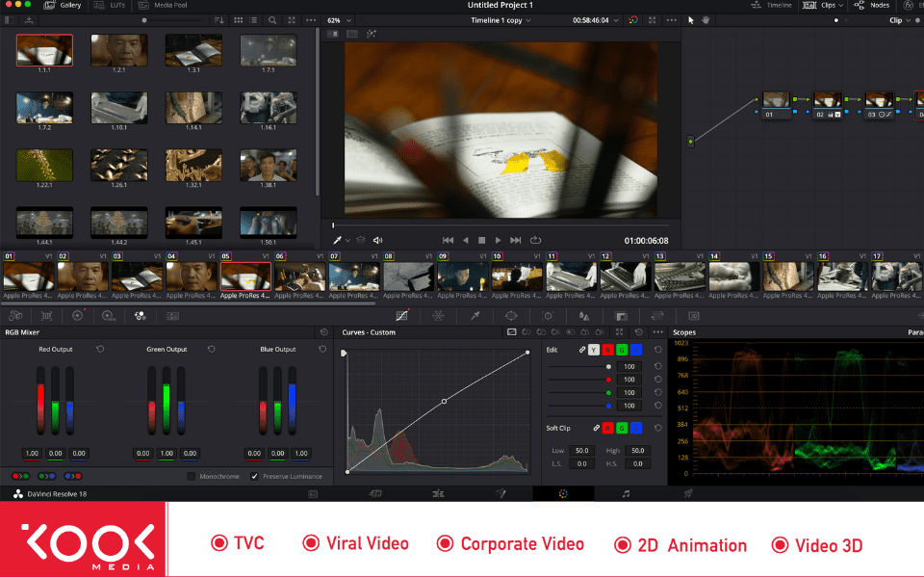Open the Media Pool panel

(x=163, y=6)
